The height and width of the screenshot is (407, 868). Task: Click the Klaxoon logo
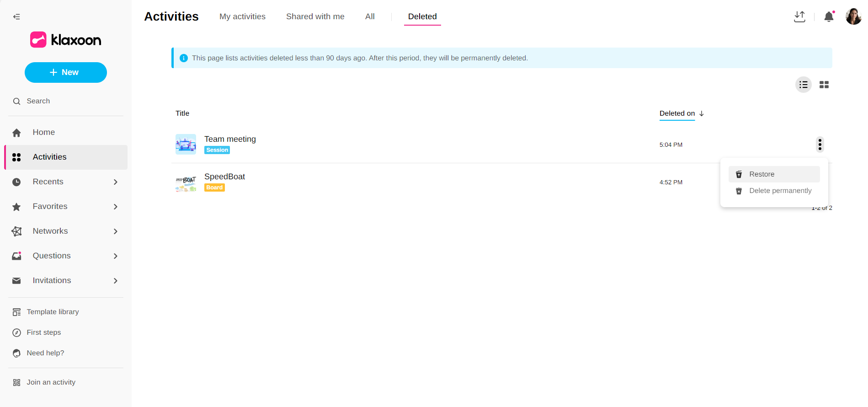coord(66,40)
